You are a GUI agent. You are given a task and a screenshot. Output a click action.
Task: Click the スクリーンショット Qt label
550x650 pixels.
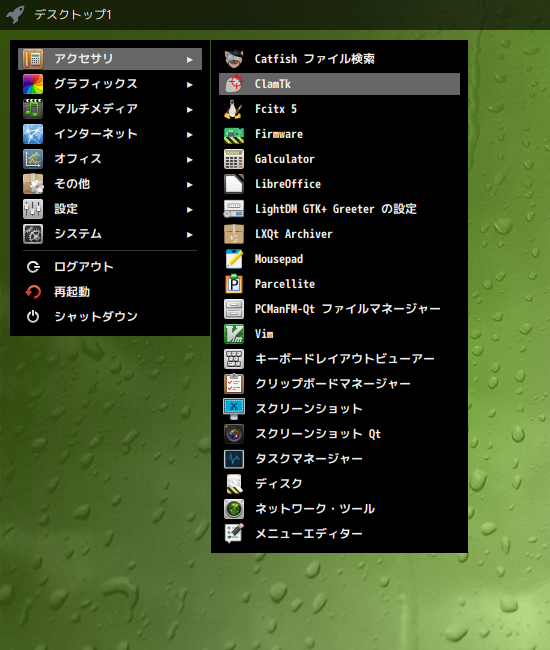coord(318,434)
